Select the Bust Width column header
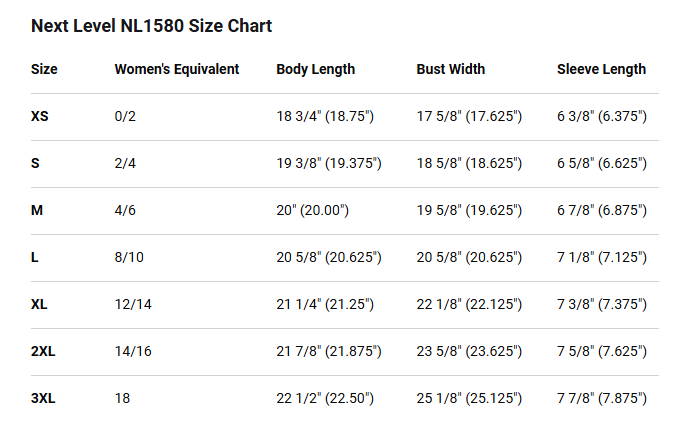The height and width of the screenshot is (432, 676). (451, 69)
